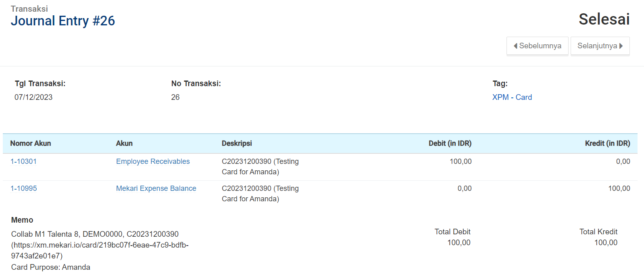Click the No Transaksi label
The image size is (644, 279).
[196, 83]
